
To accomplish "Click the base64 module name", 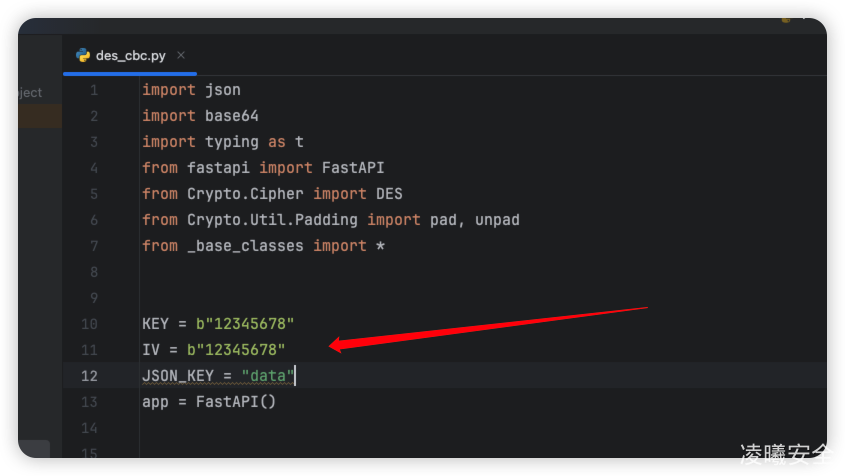I will (x=232, y=116).
